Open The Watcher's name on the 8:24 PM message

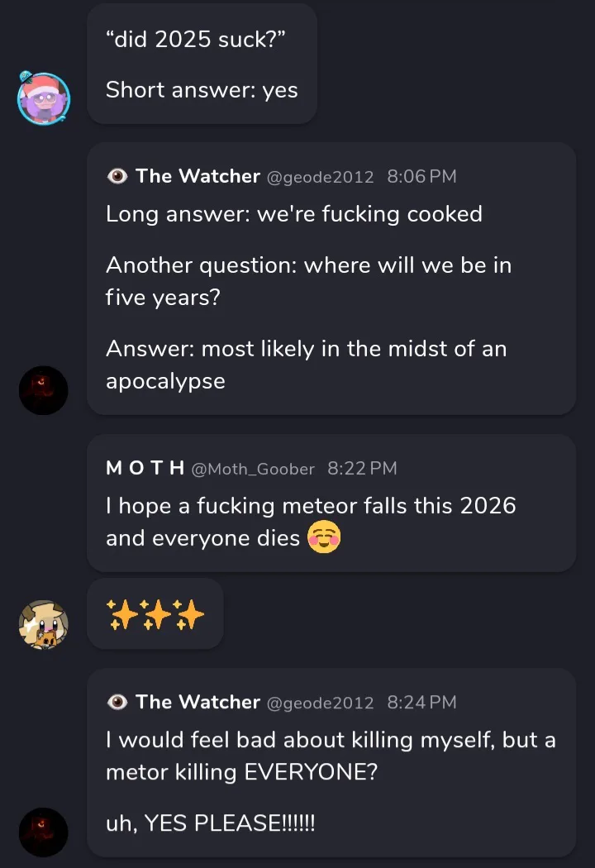point(198,702)
